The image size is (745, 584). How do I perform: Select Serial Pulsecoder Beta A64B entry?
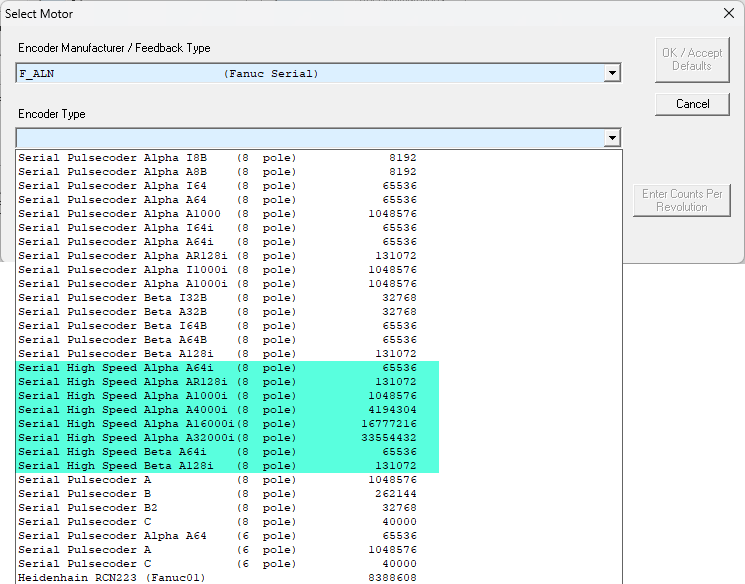pyautogui.click(x=319, y=340)
